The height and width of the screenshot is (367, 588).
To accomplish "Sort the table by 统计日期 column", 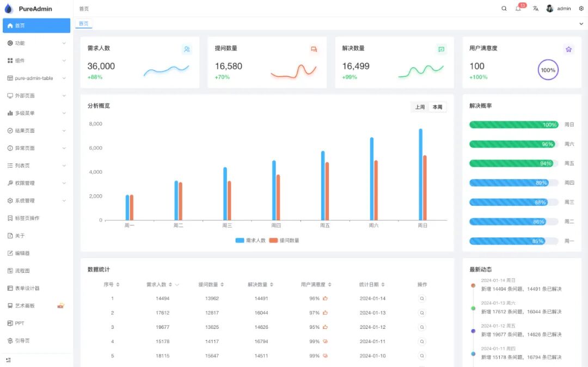I will coord(372,285).
